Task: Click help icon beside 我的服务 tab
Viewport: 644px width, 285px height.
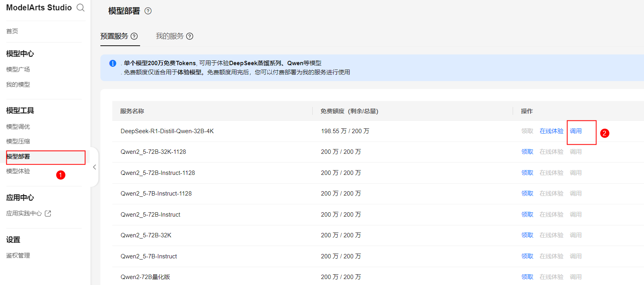Action: (x=190, y=36)
